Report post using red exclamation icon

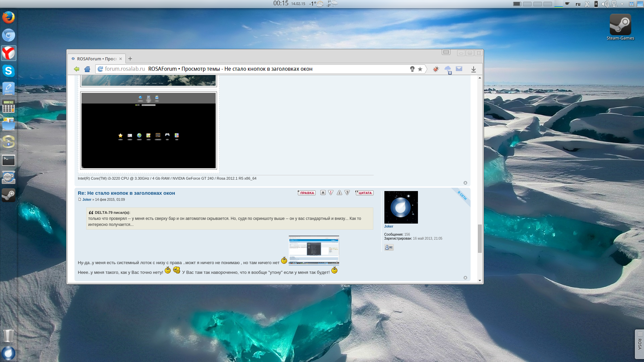331,193
